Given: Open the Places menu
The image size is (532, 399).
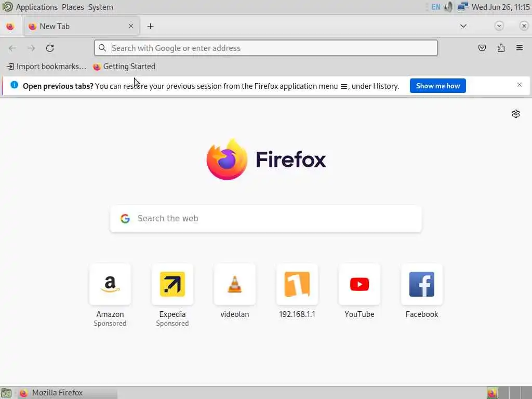Looking at the screenshot, I should click(x=73, y=7).
